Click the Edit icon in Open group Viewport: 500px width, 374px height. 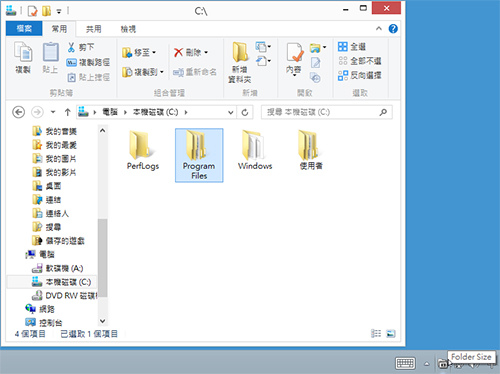tap(315, 63)
